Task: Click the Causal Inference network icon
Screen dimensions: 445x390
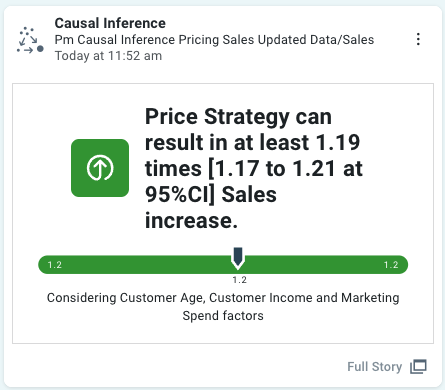Action: click(30, 40)
